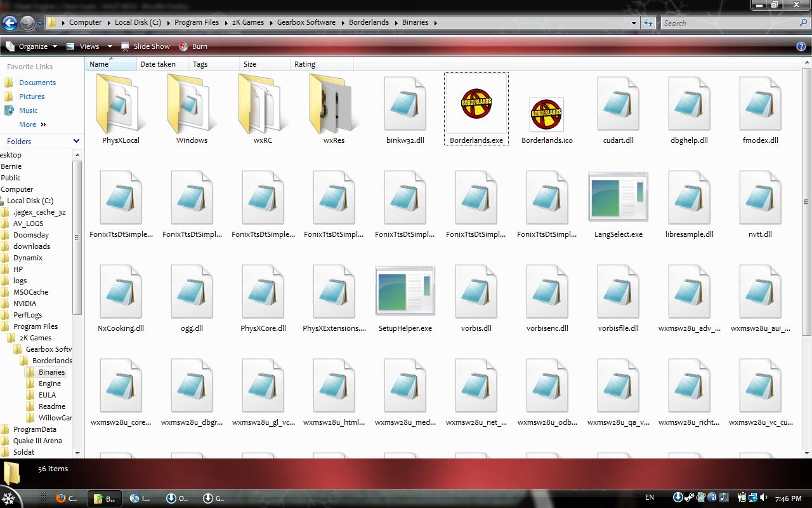812x508 pixels.
Task: Click the Burn toolbar button
Action: (193, 46)
